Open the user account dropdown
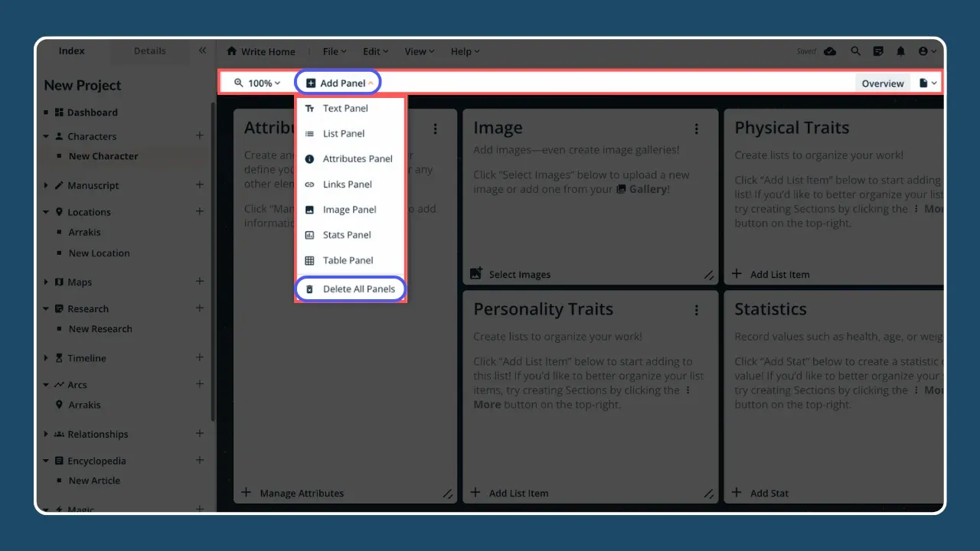 (x=927, y=51)
